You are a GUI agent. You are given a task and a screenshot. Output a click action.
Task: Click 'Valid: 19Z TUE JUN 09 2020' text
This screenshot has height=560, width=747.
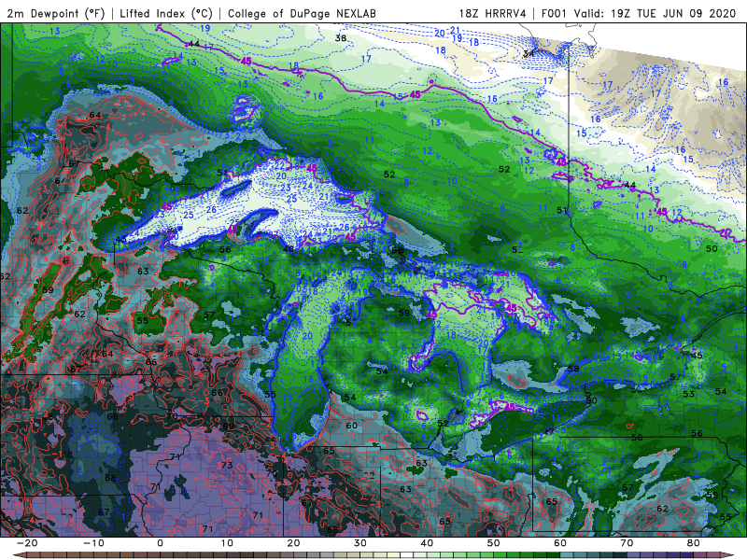tap(655, 13)
